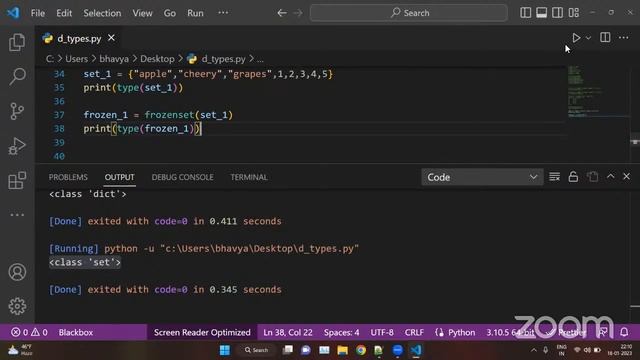Open the File menu

tap(38, 13)
